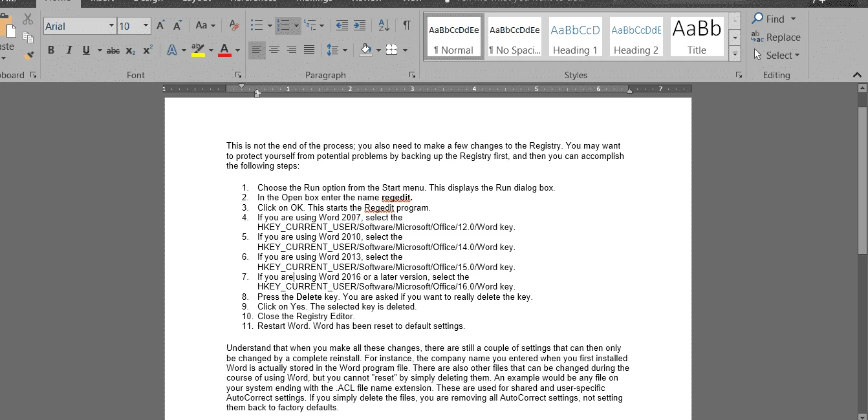Expand underline style dropdown arrow
Viewport: 868px width, 420px height.
[100, 50]
